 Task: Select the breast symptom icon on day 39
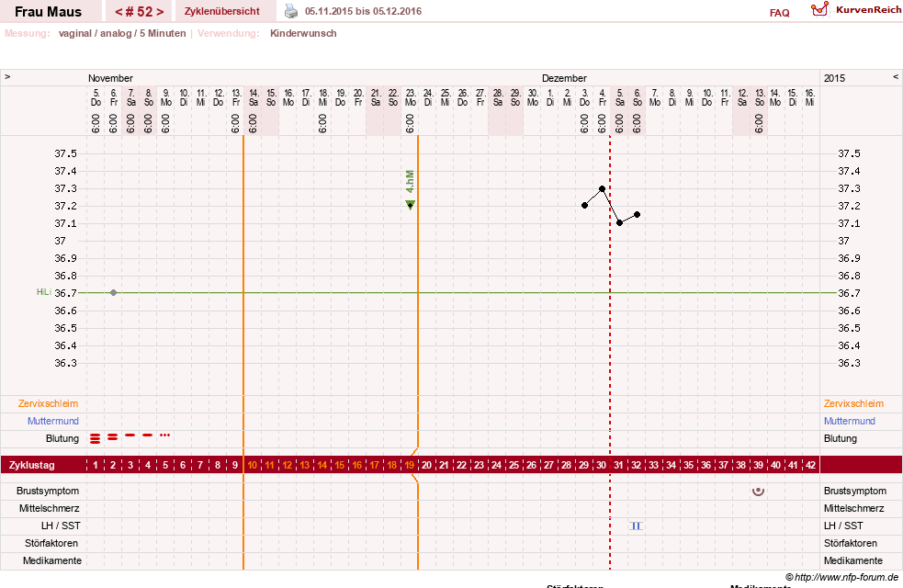[x=759, y=492]
